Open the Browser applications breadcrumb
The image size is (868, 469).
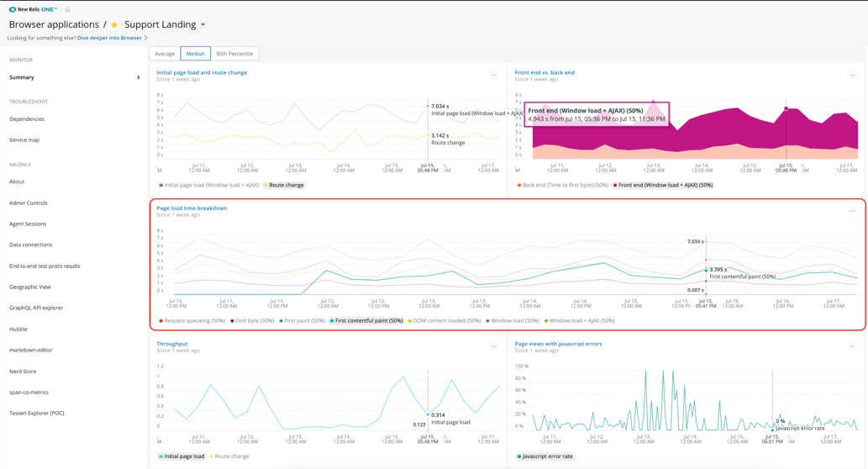coord(54,24)
